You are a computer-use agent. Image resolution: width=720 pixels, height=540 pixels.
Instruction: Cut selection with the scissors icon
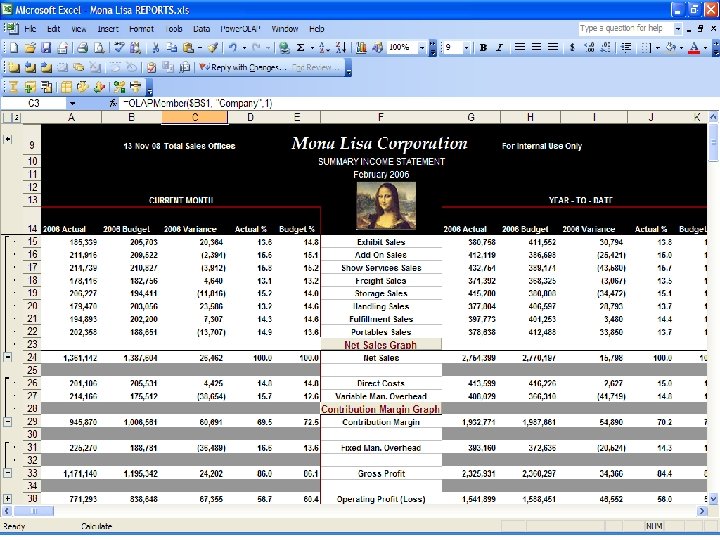point(156,47)
